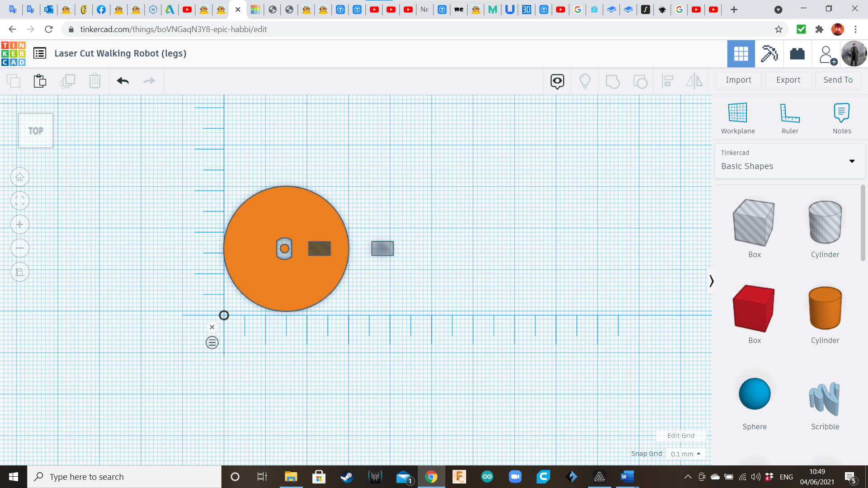
Task: Switch to grid editor view
Action: (741, 54)
